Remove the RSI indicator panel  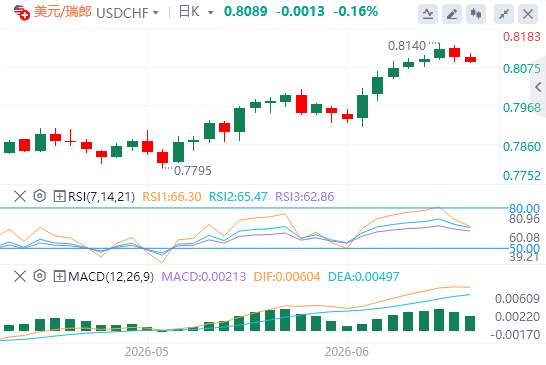coord(20,196)
